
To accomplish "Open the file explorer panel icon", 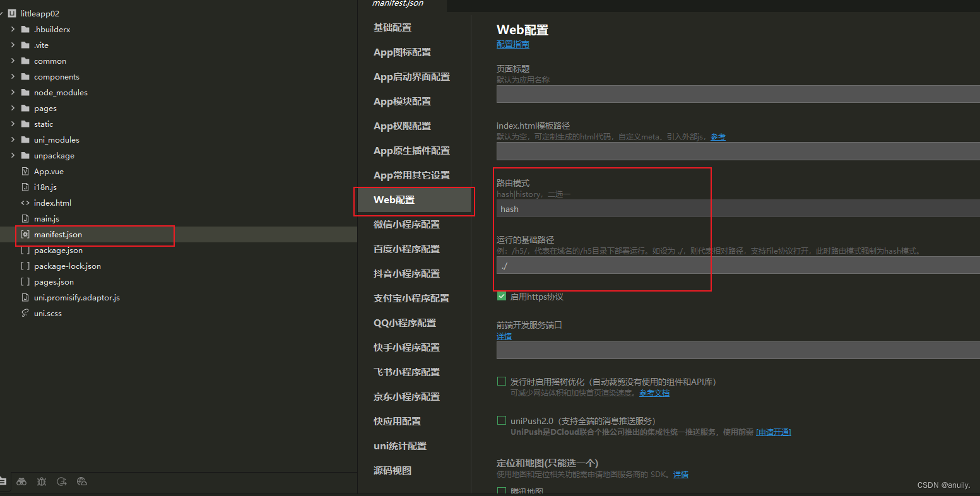I will 4,481.
